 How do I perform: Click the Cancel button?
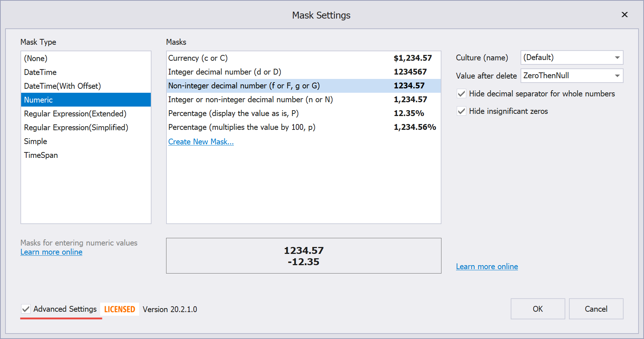(x=596, y=309)
